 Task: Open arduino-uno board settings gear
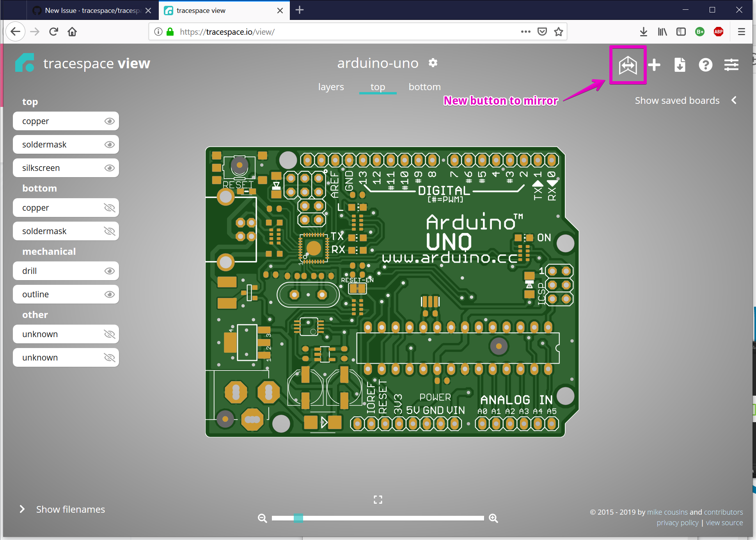[x=433, y=62]
